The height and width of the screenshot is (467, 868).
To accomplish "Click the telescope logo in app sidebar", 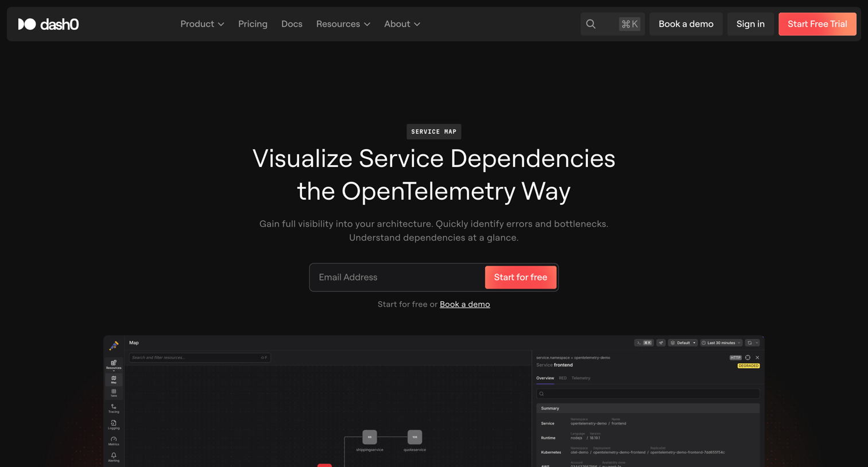I will (114, 345).
